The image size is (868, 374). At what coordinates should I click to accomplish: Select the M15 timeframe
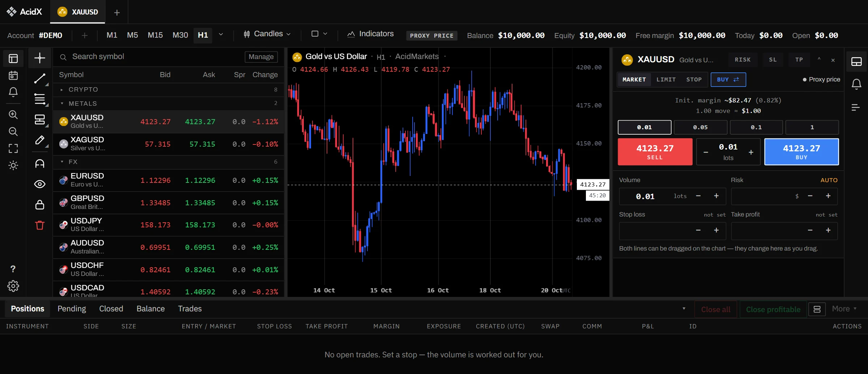pos(155,35)
